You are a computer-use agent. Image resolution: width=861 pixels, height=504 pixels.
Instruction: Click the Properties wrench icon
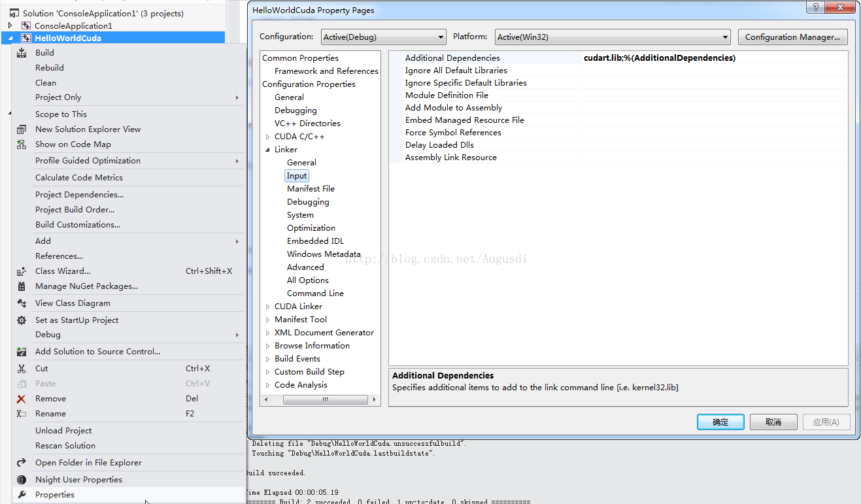22,495
